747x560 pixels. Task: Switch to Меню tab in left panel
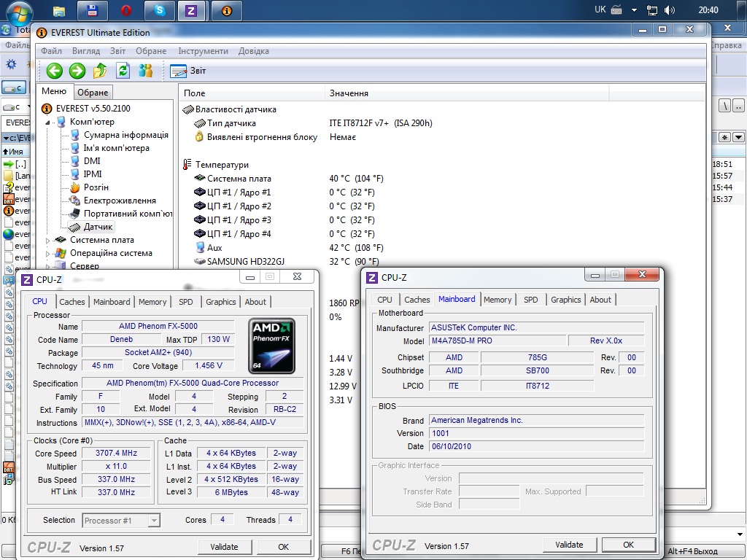(54, 91)
